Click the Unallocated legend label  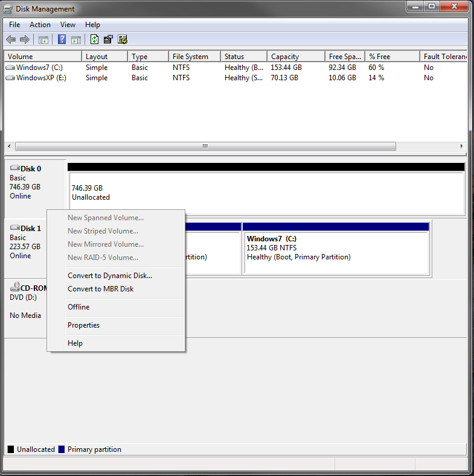point(36,449)
